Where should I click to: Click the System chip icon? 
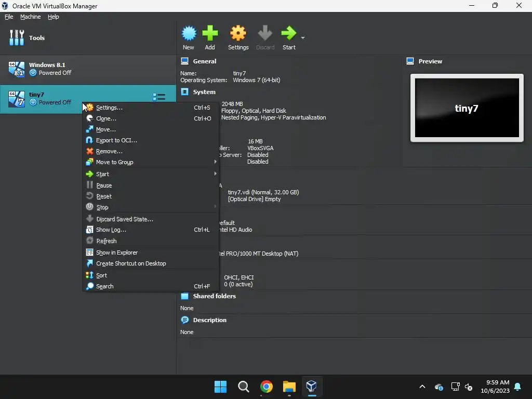pyautogui.click(x=184, y=91)
